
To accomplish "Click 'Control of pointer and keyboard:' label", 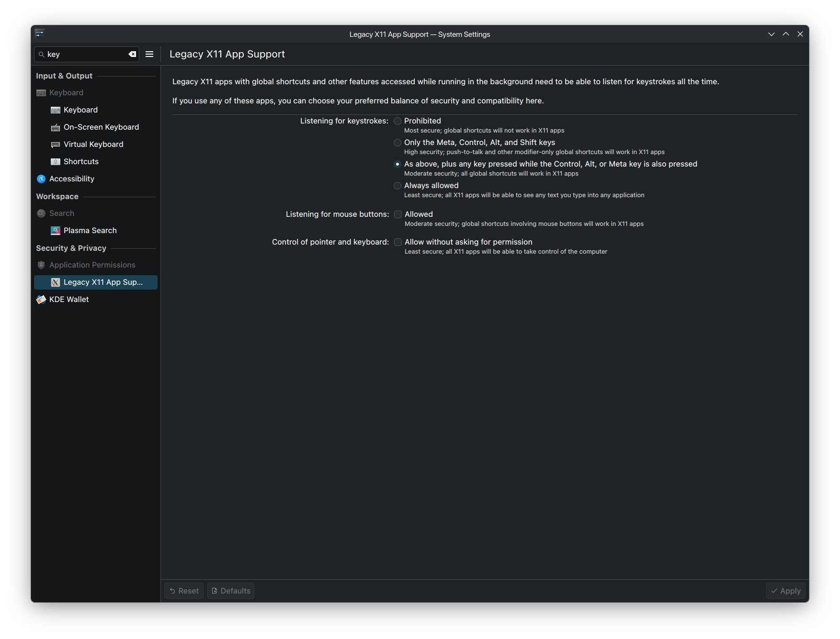I will click(x=330, y=242).
